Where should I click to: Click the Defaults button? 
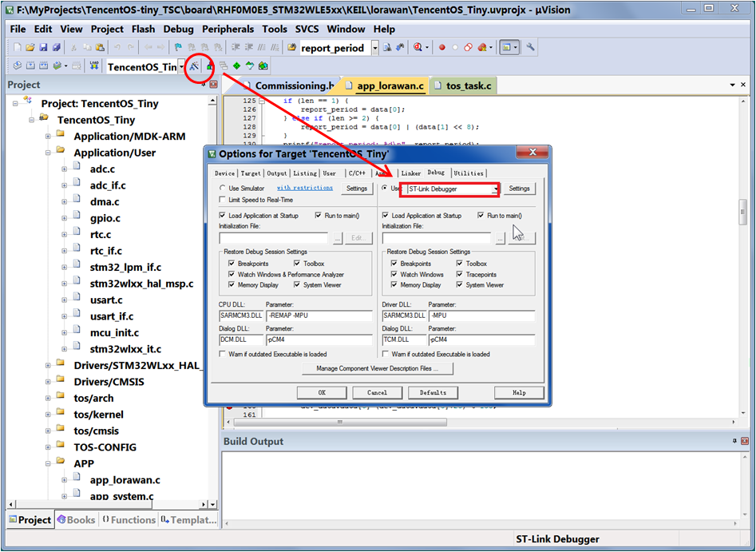click(433, 393)
